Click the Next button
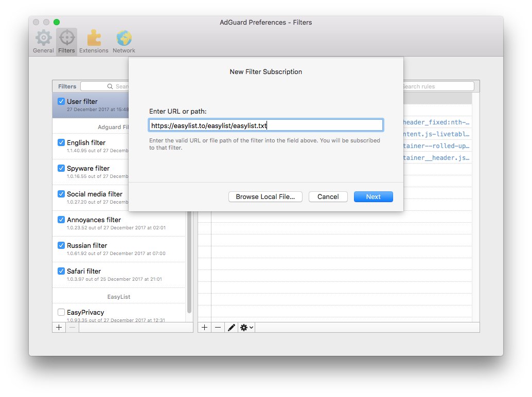532x397 pixels. click(373, 197)
